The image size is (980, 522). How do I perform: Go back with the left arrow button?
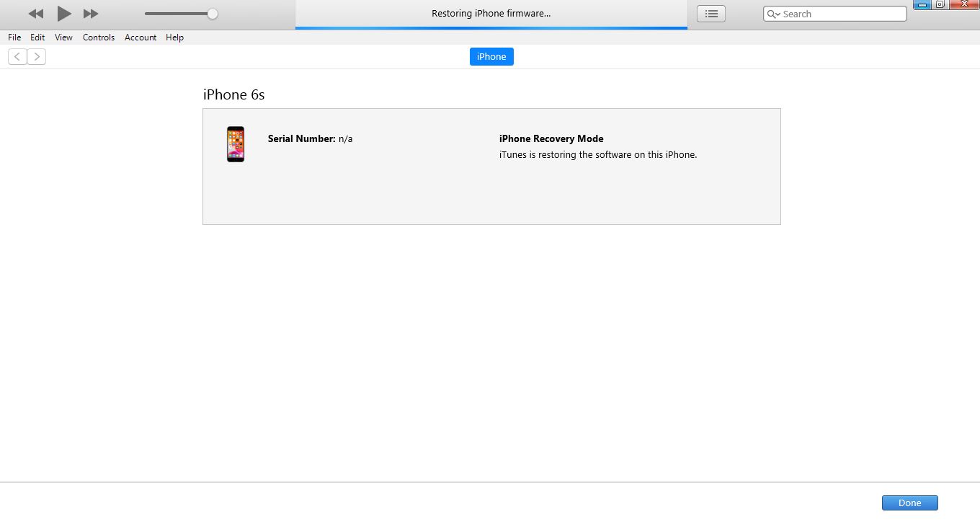[x=17, y=56]
